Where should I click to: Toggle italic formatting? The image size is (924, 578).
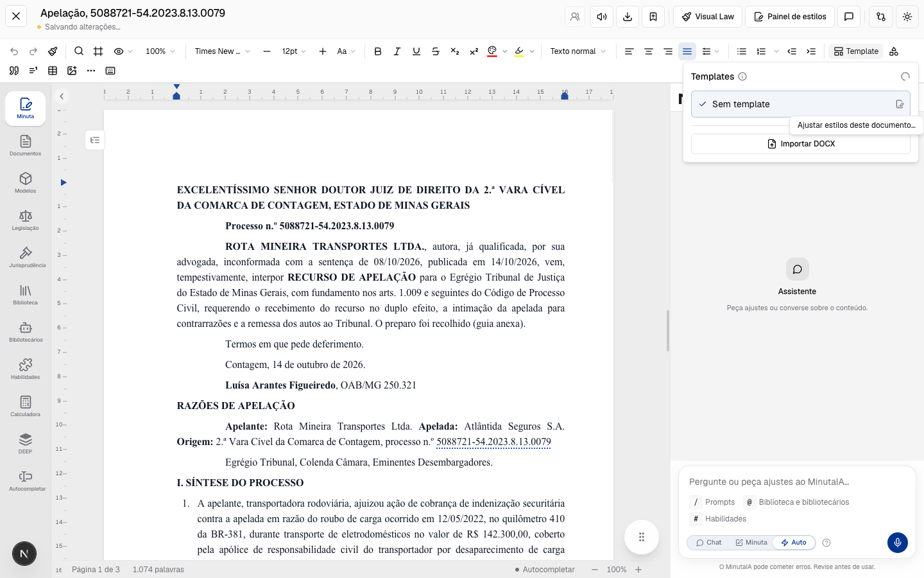tap(397, 51)
